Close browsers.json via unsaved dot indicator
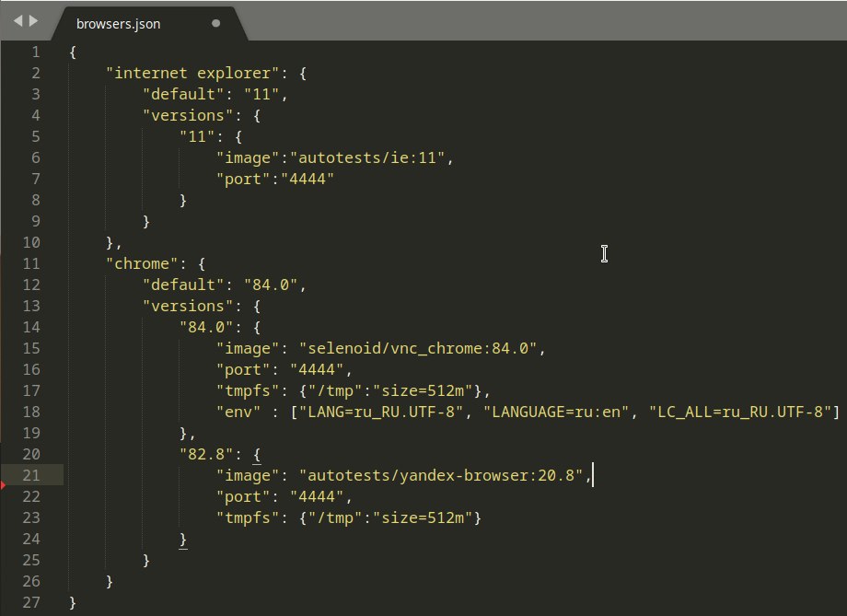Viewport: 847px width, 616px height. tap(216, 23)
